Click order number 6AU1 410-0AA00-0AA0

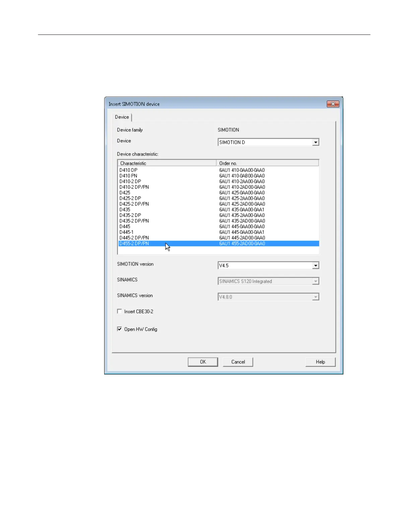[242, 170]
